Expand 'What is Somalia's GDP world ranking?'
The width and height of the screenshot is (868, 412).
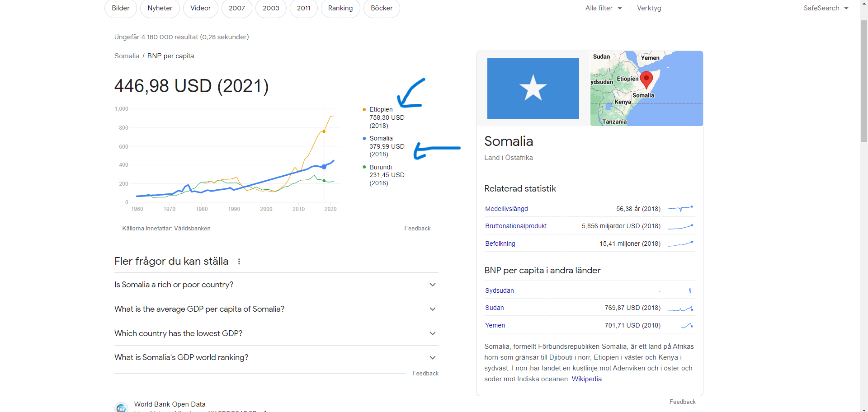point(276,357)
